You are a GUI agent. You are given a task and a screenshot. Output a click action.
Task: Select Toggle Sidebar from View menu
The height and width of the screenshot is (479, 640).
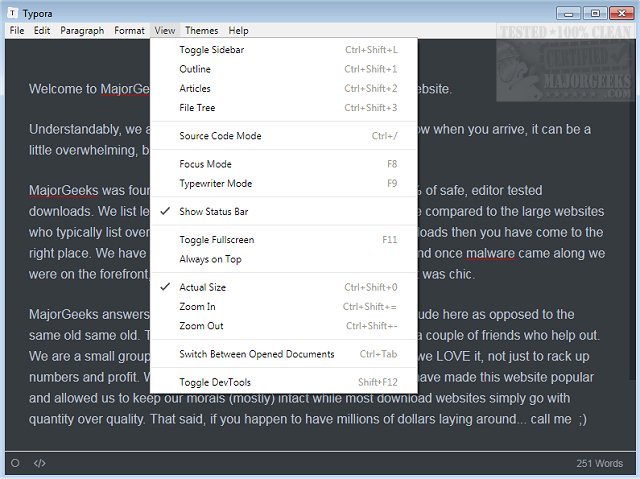(x=284, y=50)
